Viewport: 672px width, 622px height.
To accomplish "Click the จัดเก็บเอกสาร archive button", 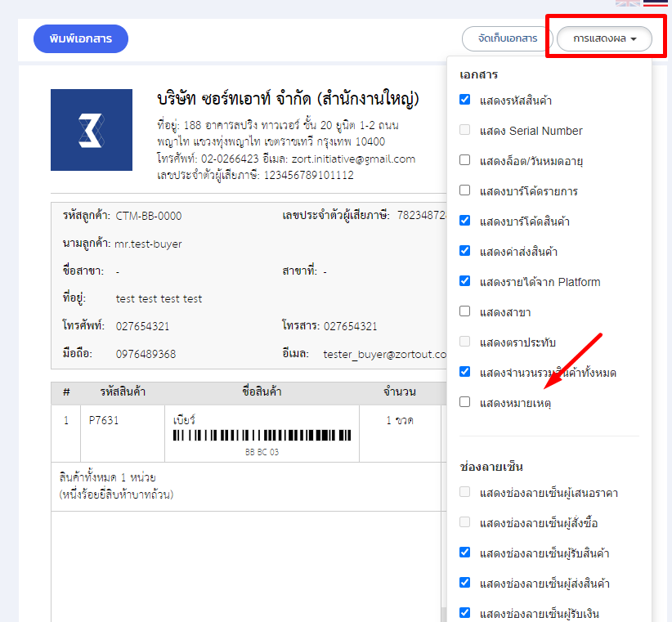I will (x=507, y=38).
